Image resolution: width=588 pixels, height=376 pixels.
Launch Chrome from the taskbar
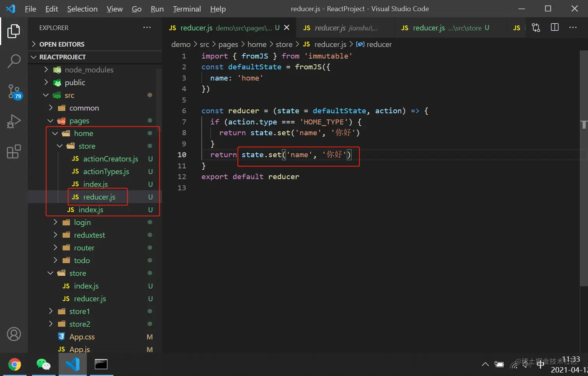tap(14, 364)
